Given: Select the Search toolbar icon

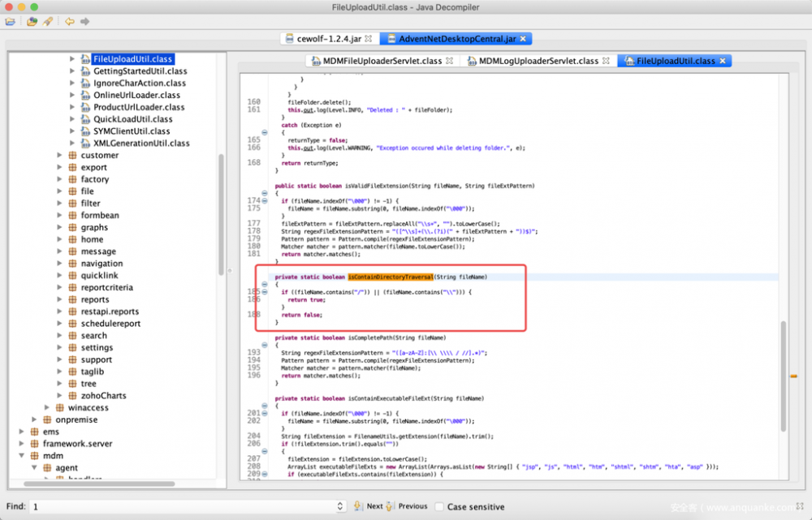Looking at the screenshot, I should [46, 22].
